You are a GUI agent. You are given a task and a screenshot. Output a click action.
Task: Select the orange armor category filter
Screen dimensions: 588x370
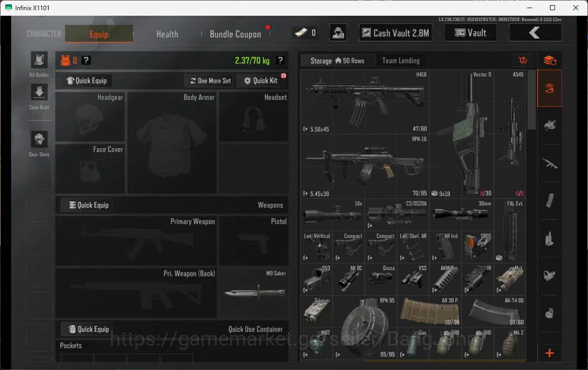tap(550, 88)
